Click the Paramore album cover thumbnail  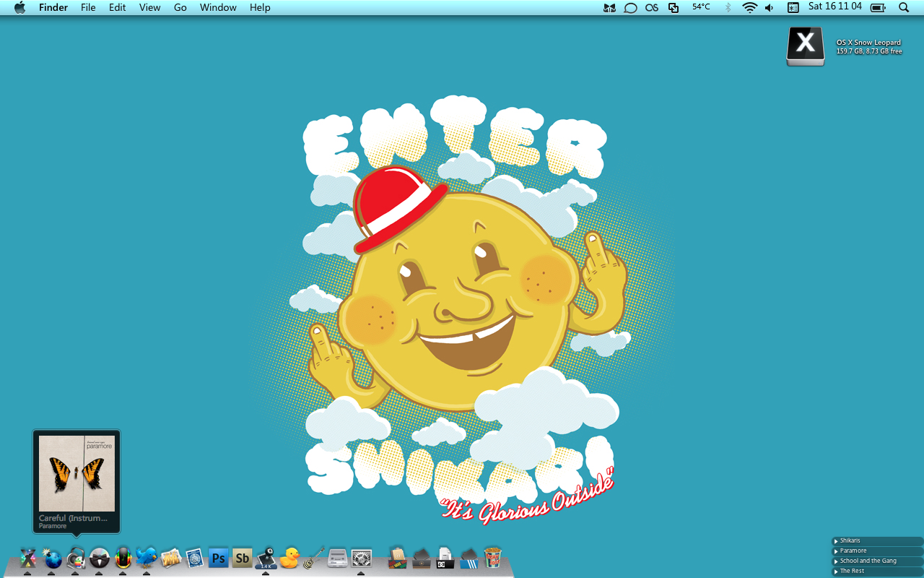[x=77, y=473]
